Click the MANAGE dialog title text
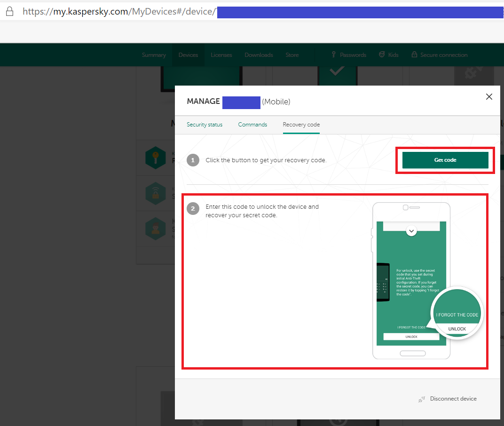Viewport: 504px width, 426px height. coord(204,101)
